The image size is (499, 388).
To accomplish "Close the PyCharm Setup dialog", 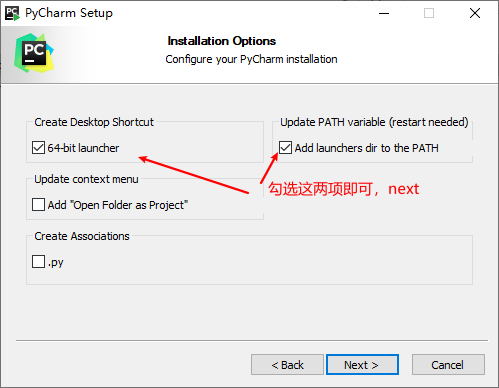I will tap(475, 13).
